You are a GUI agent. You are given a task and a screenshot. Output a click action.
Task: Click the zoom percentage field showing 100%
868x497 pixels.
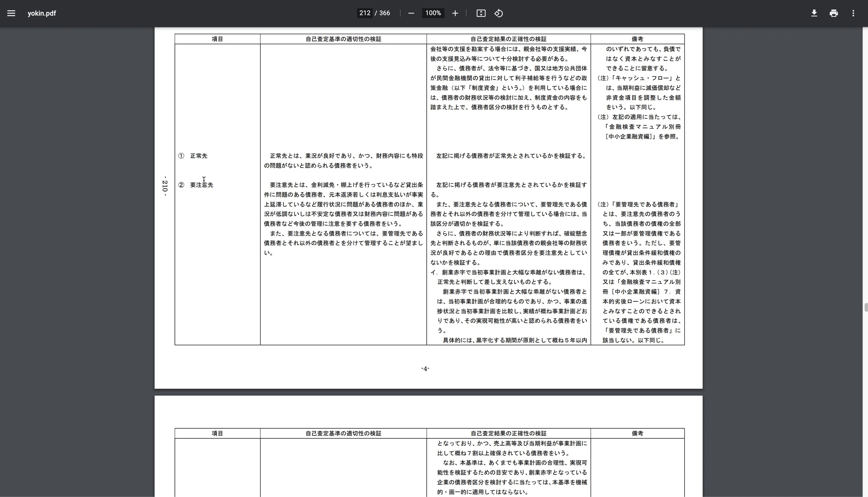[433, 13]
